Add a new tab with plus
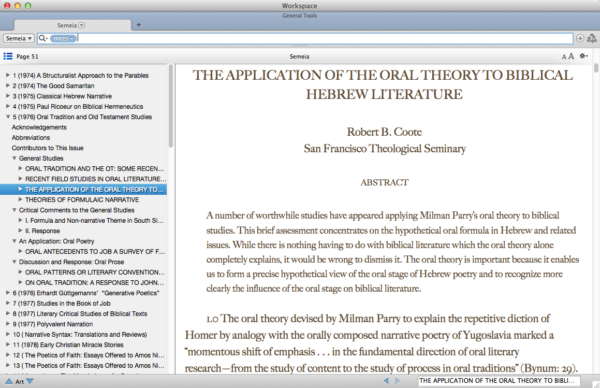This screenshot has height=388, width=600. 139,25
